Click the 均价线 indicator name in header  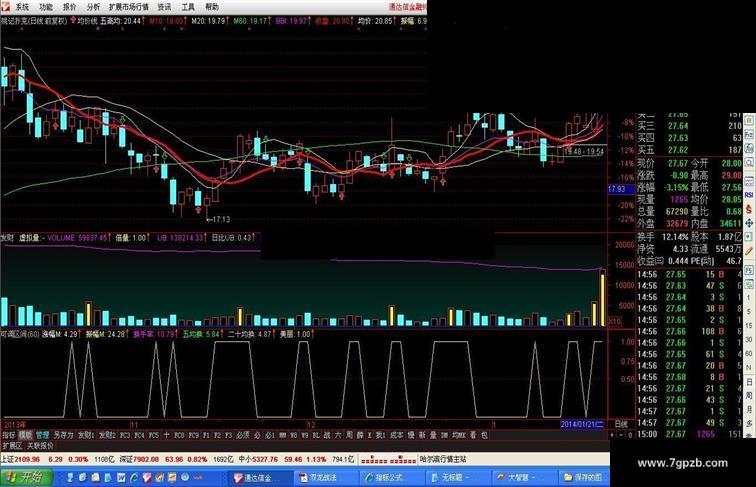(87, 21)
